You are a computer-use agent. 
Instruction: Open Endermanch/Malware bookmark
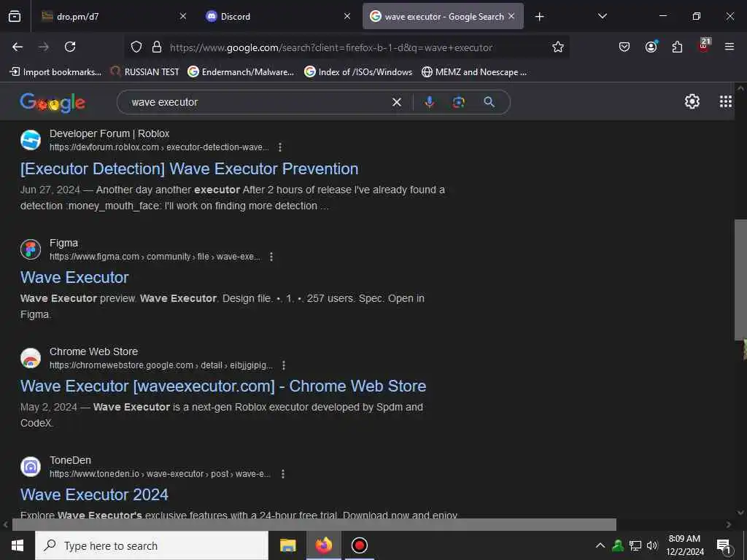tap(241, 72)
